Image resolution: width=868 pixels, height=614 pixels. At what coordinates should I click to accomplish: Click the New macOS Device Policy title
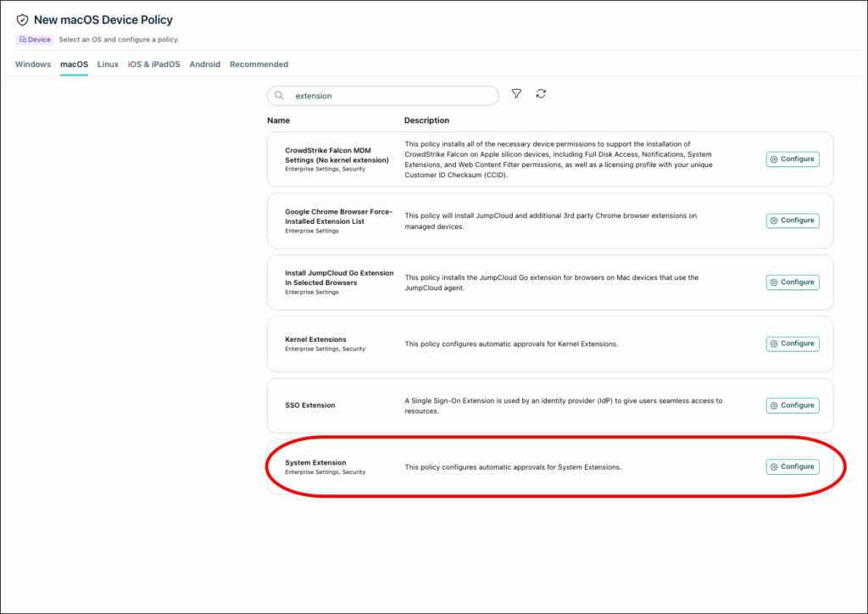tap(103, 20)
